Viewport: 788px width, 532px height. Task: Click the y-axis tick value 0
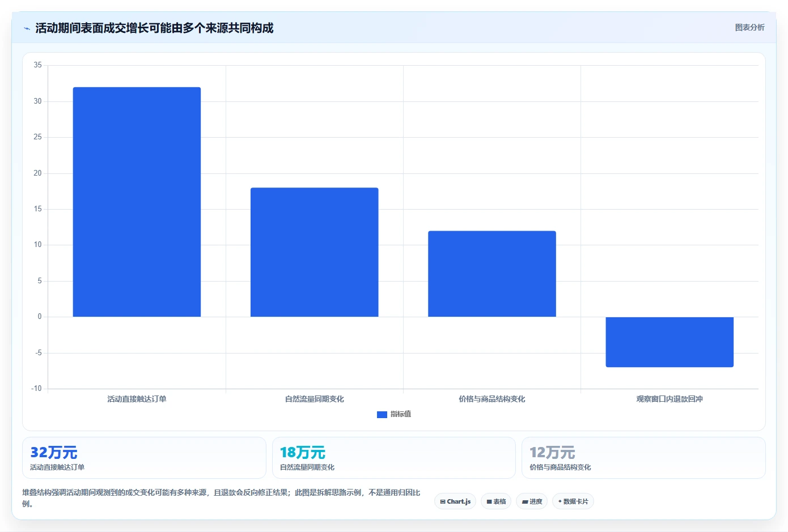[x=40, y=317]
